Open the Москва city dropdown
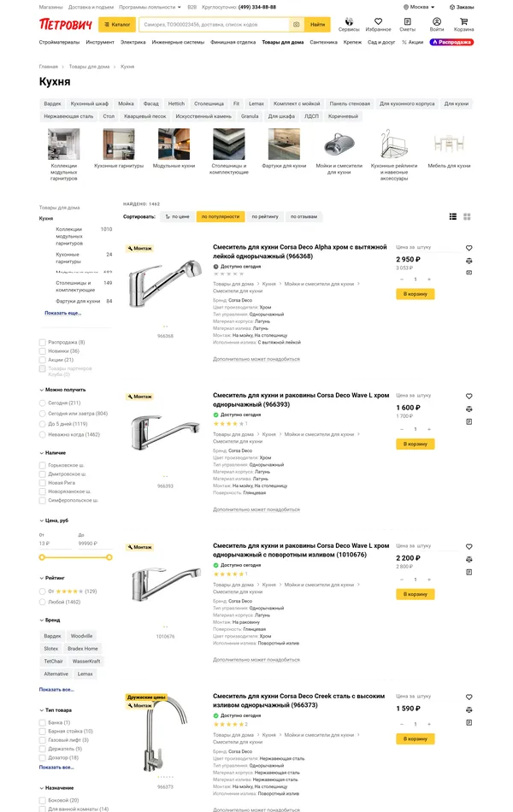The height and width of the screenshot is (812, 513). [420, 7]
